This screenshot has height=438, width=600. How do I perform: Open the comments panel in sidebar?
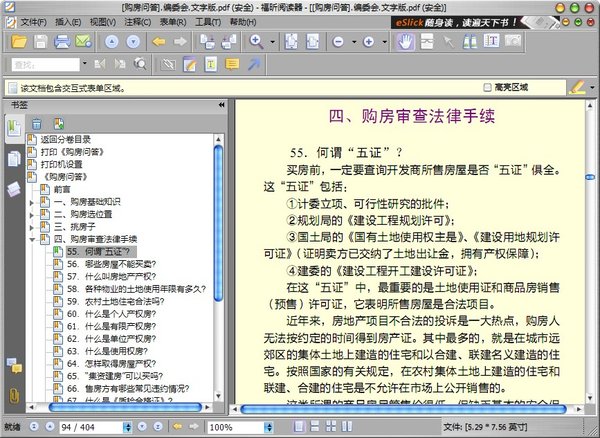click(x=14, y=365)
